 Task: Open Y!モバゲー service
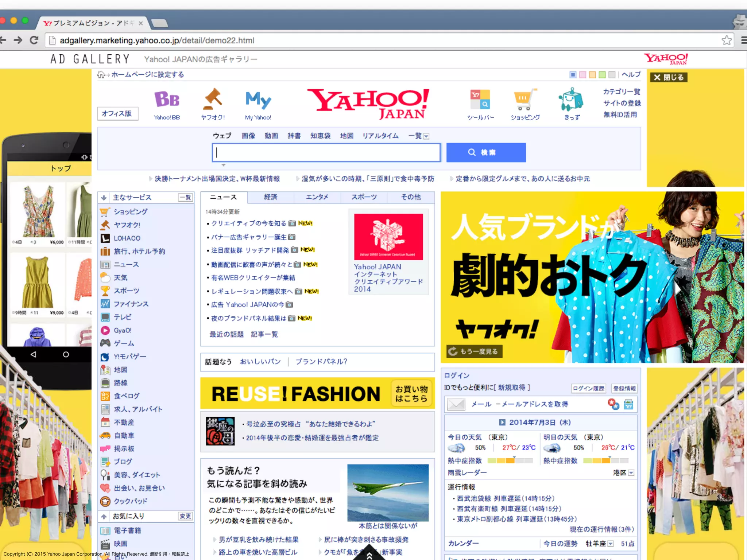pos(130,357)
